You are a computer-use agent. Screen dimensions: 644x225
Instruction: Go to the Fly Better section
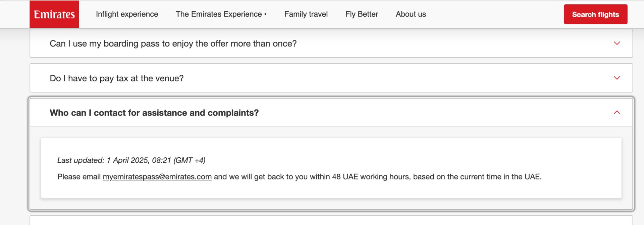(x=362, y=14)
